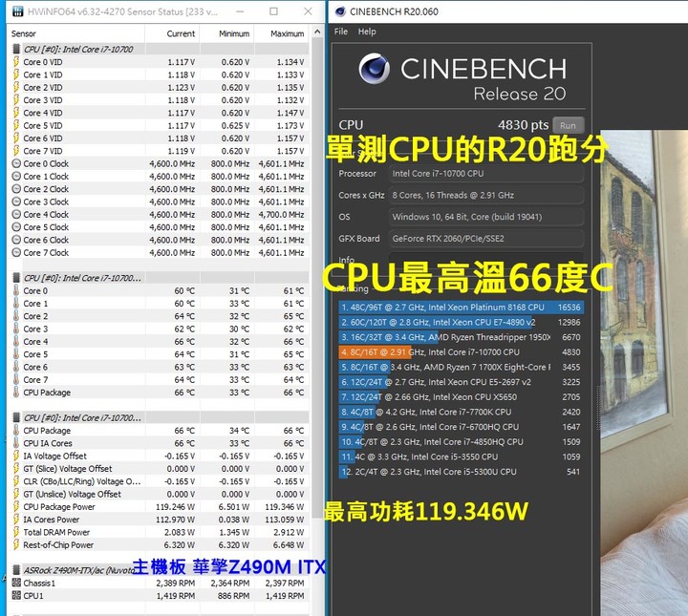
Task: Click chip icon of ASRock Z490M-ITX/ac group
Action: coord(16,570)
